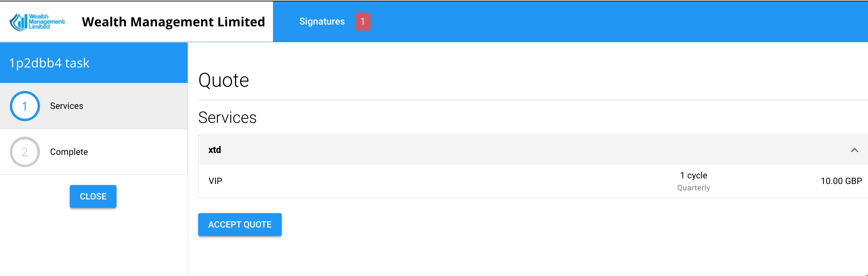Select the Complete step label

tap(69, 152)
